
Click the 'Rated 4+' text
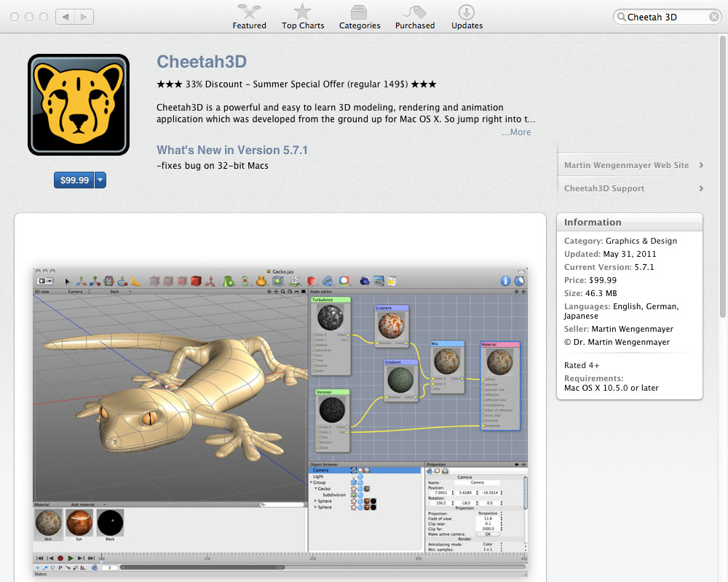[582, 365]
